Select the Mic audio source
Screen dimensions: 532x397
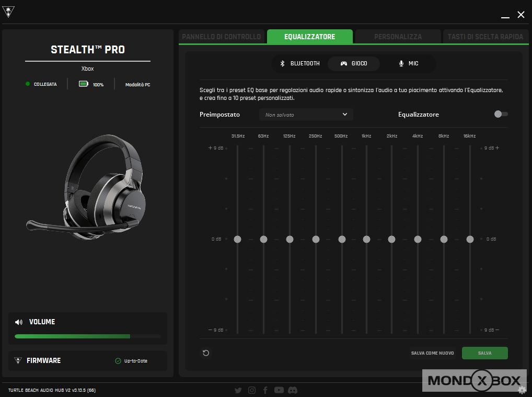pos(408,63)
